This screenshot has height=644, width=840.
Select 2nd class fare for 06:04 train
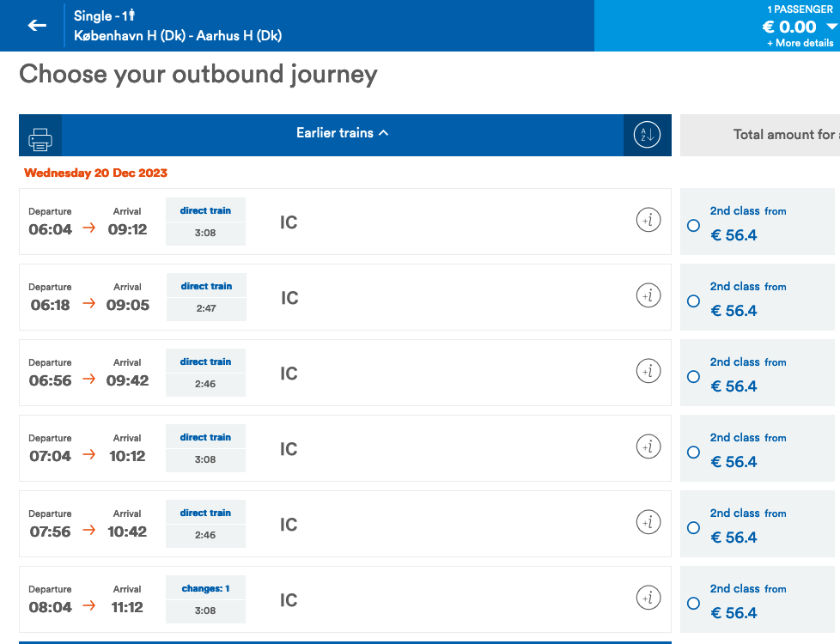tap(694, 226)
